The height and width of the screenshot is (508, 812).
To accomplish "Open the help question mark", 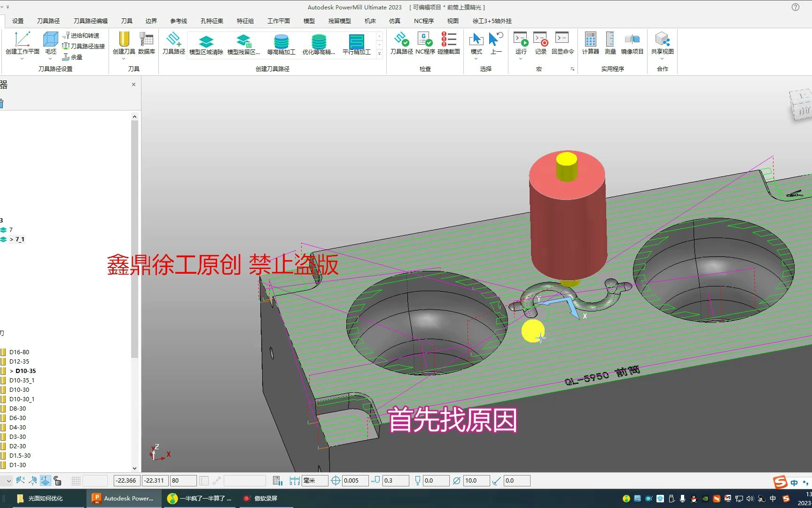I will [795, 7].
